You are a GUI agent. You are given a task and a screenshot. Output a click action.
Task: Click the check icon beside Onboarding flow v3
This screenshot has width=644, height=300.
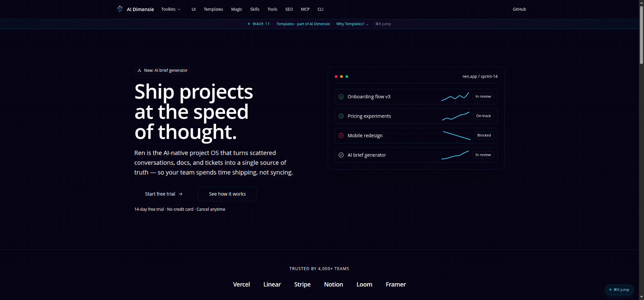pos(341,97)
